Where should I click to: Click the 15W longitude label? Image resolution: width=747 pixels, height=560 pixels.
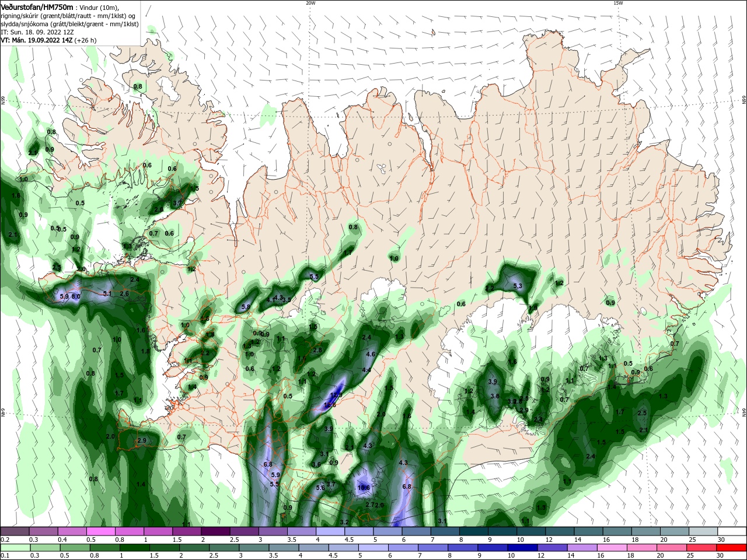coord(618,3)
